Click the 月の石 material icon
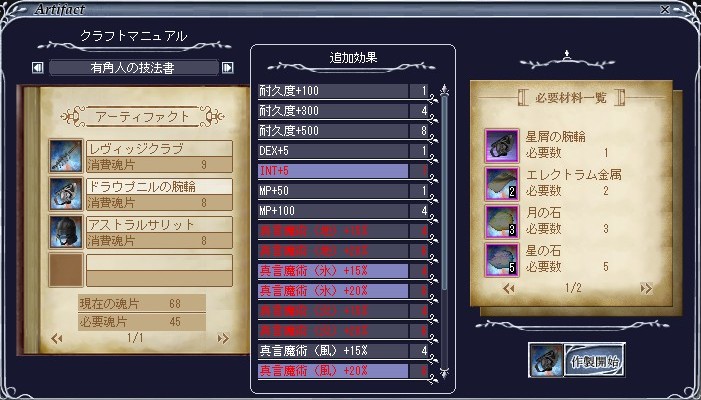 coord(502,222)
